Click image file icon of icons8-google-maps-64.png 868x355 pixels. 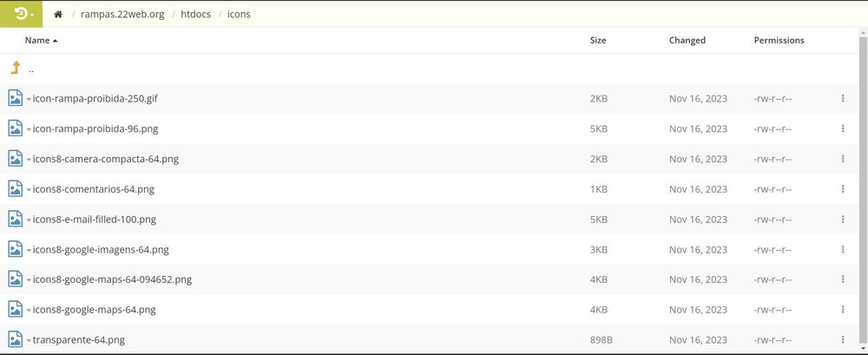pos(16,309)
